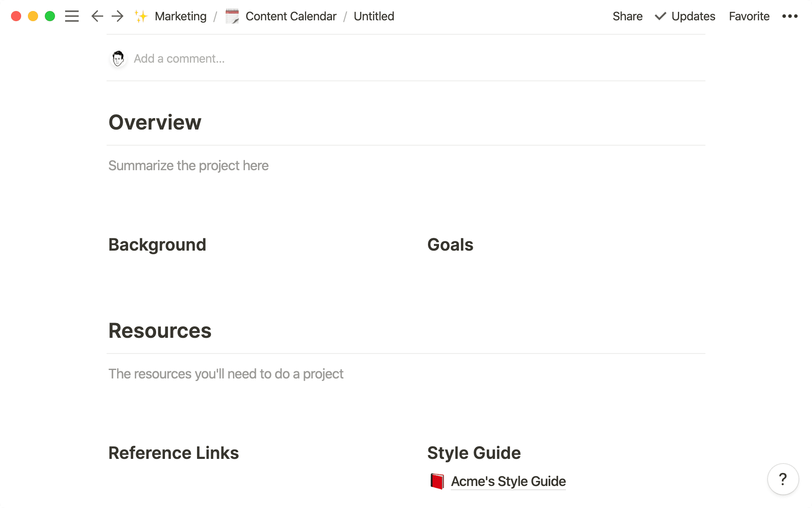Viewport: 812px width, 508px height.
Task: Open the Marketing breadcrumb page
Action: pyautogui.click(x=181, y=16)
